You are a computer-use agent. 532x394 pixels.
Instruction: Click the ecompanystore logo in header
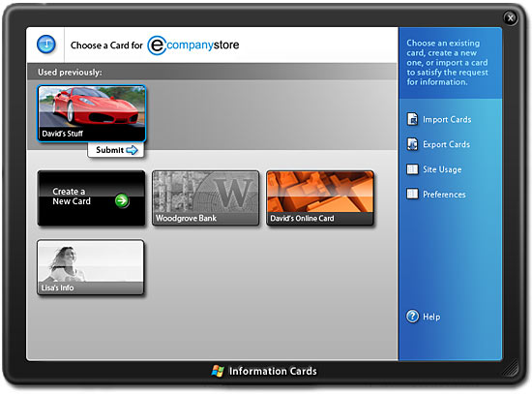click(193, 45)
